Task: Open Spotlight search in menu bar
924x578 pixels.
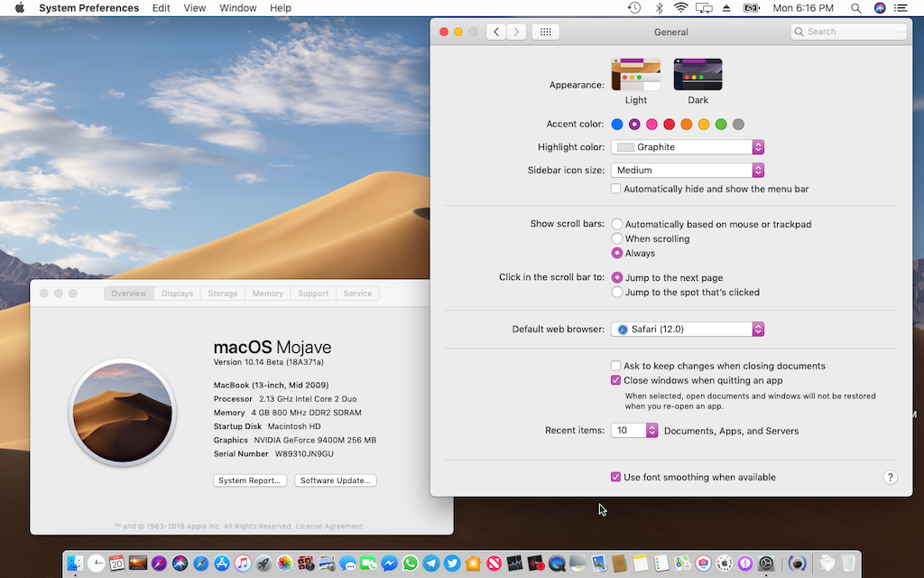Action: [855, 7]
